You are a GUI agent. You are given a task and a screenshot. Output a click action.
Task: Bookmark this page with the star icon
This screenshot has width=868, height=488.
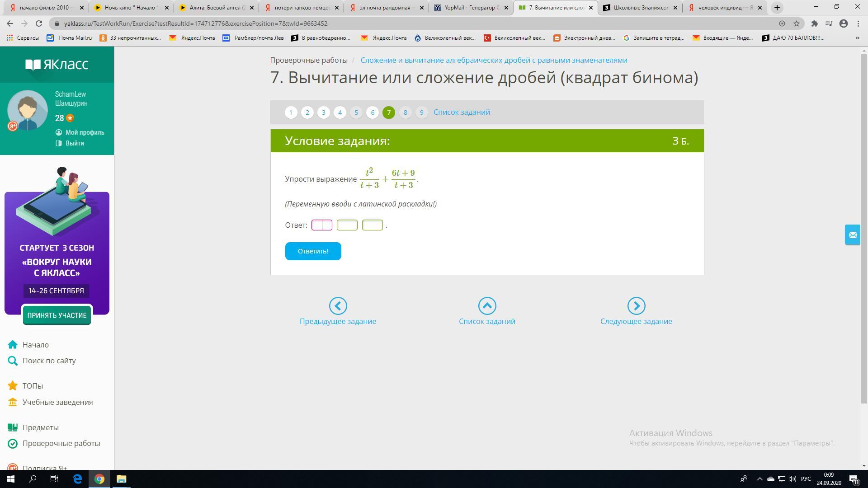797,23
